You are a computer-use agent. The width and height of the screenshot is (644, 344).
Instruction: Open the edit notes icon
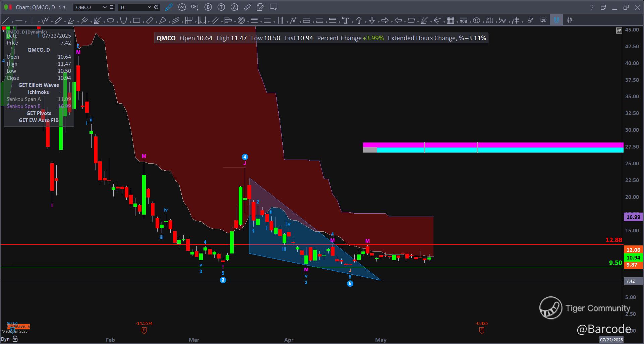(260, 7)
